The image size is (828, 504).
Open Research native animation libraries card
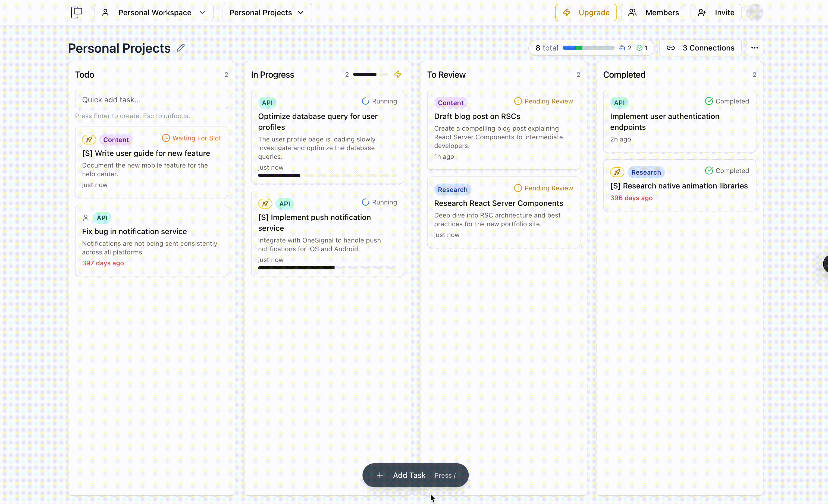pyautogui.click(x=679, y=185)
